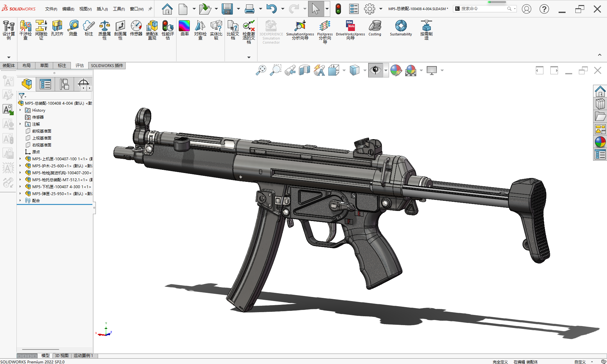Open the Compare Documents (比较文档) tool
The image size is (607, 364).
click(x=233, y=30)
